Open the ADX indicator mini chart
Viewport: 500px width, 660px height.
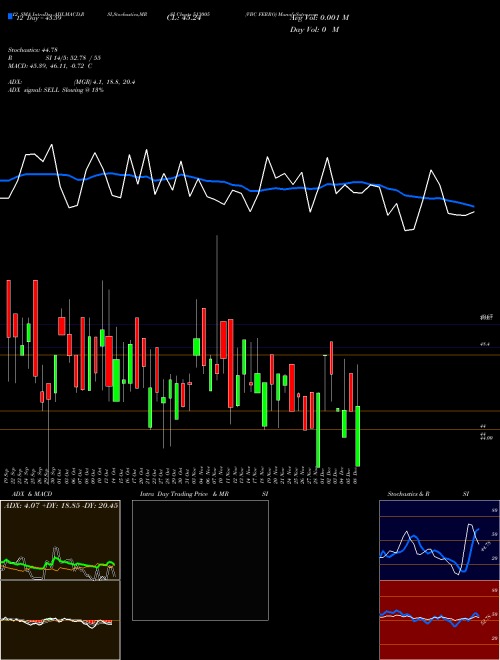click(60, 540)
